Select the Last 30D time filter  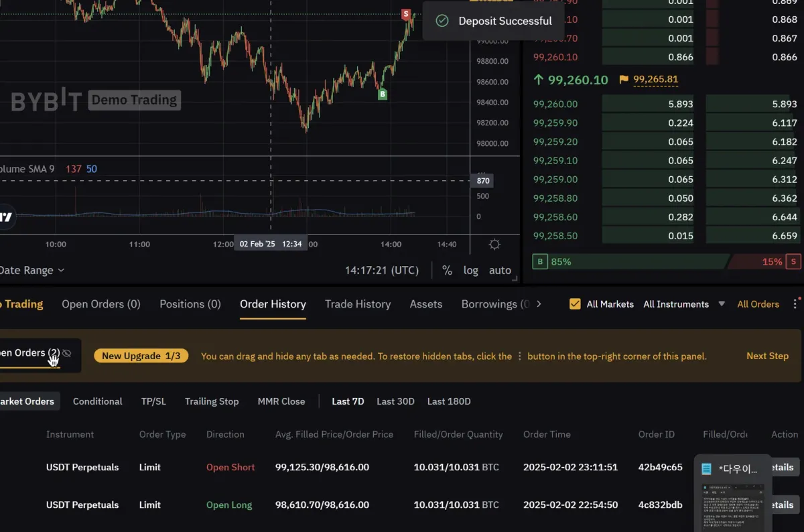coord(395,401)
